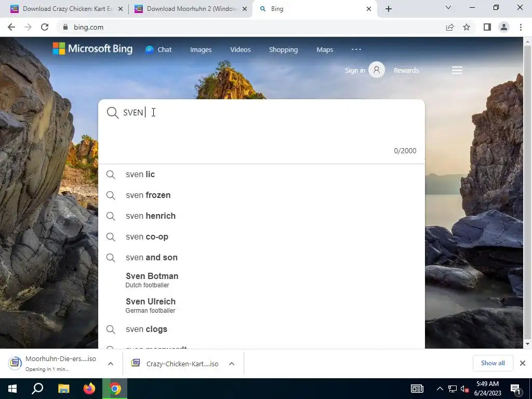532x399 pixels.
Task: Launch Firefox from taskbar
Action: point(89,389)
